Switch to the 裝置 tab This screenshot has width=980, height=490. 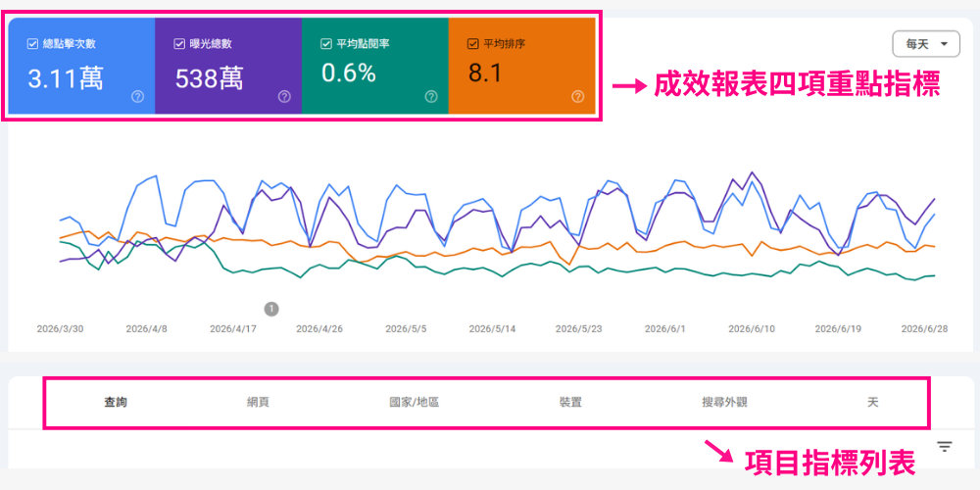(x=570, y=403)
